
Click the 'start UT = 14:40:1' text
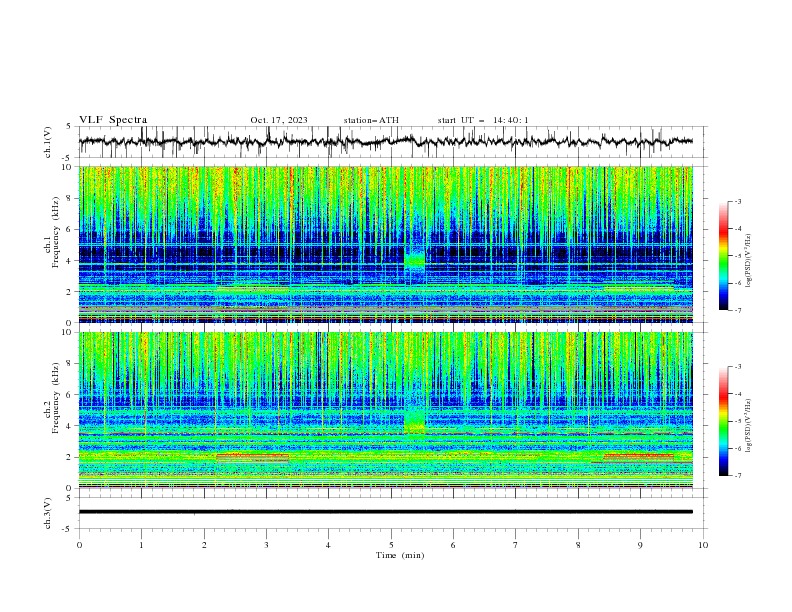(x=483, y=120)
